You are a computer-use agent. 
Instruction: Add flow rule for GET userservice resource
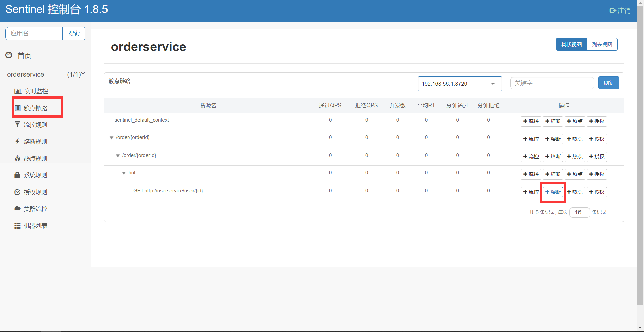pyautogui.click(x=531, y=192)
